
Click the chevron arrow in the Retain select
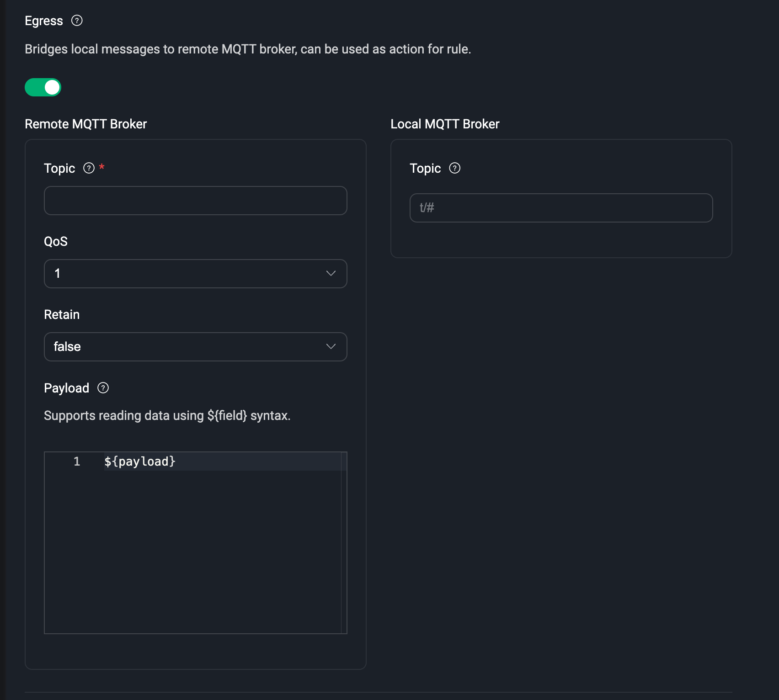click(331, 347)
